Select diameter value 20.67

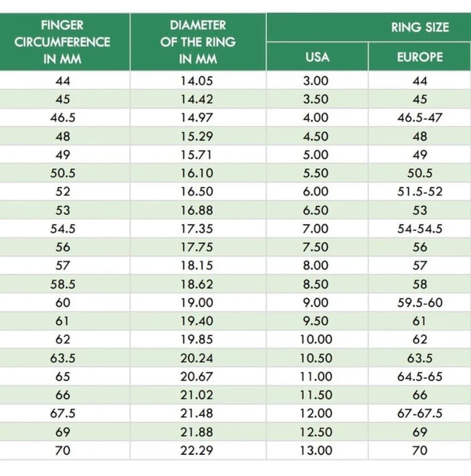pyautogui.click(x=197, y=376)
